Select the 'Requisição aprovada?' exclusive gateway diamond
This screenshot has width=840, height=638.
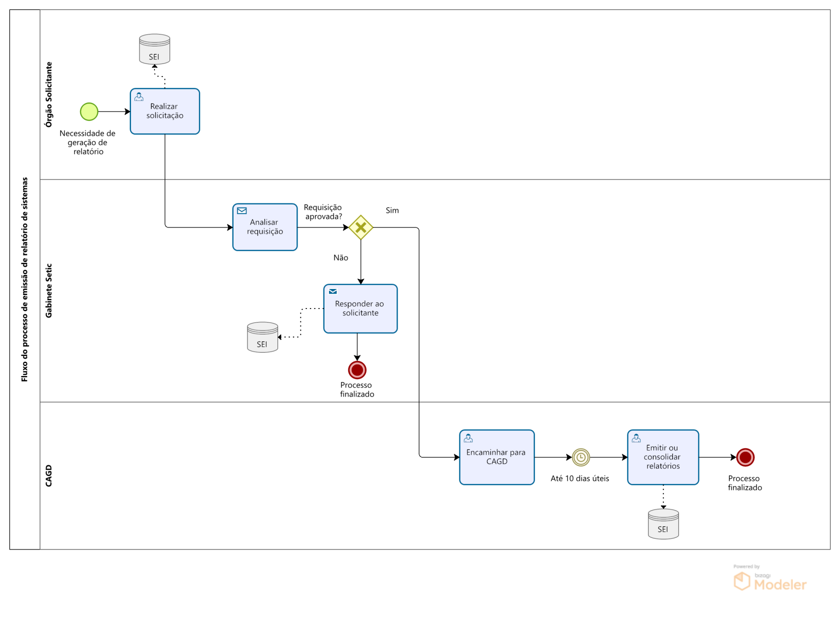pyautogui.click(x=361, y=227)
